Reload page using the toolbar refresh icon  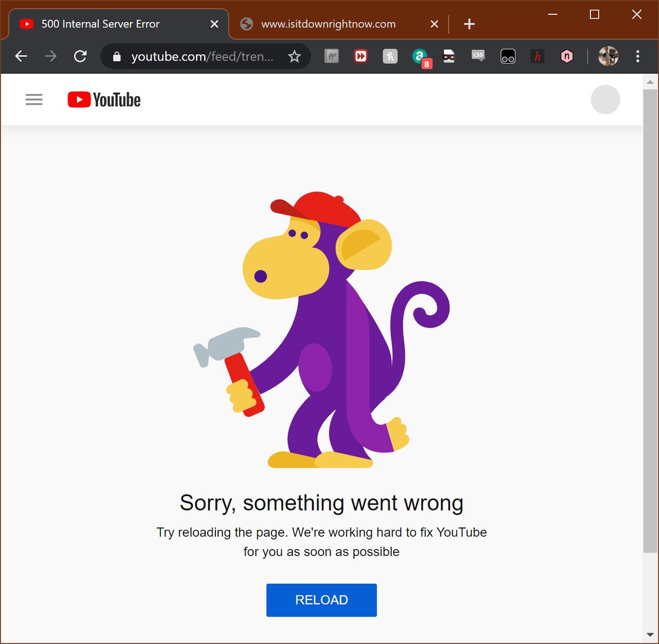pos(80,56)
